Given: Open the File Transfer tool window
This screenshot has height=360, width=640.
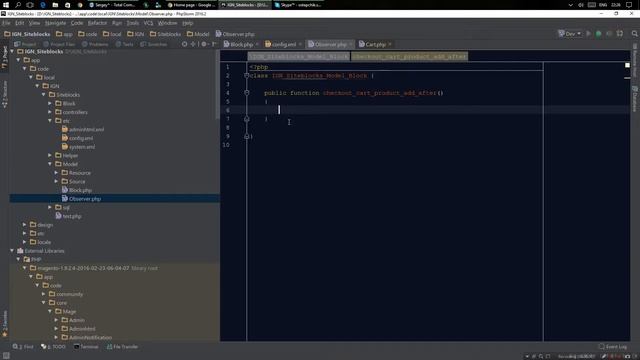Looking at the screenshot, I should pyautogui.click(x=122, y=347).
